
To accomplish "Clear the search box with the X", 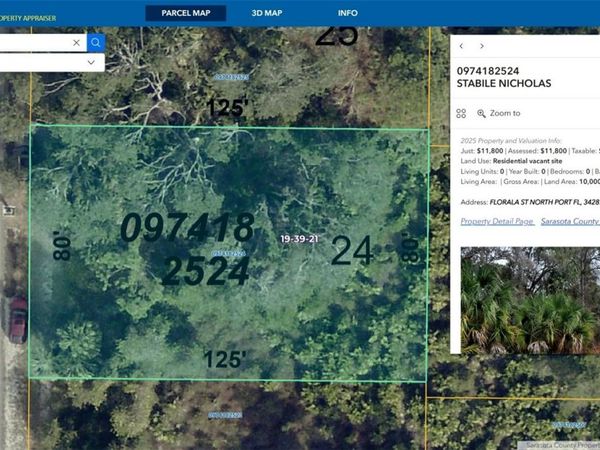I will pyautogui.click(x=77, y=43).
